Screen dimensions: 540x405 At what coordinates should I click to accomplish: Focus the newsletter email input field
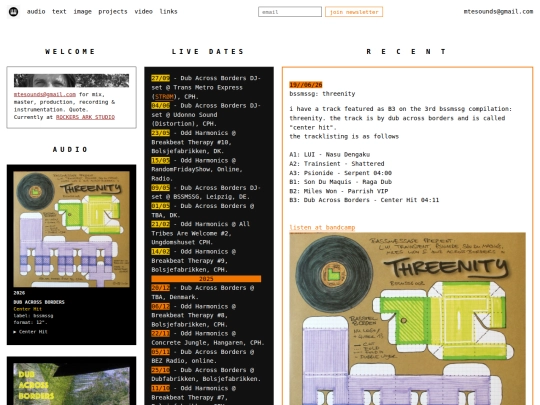point(290,12)
